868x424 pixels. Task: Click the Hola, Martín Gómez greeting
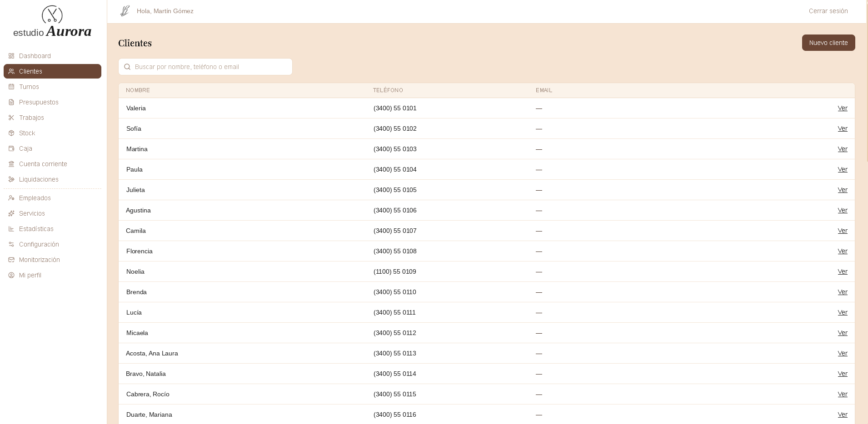coord(165,11)
